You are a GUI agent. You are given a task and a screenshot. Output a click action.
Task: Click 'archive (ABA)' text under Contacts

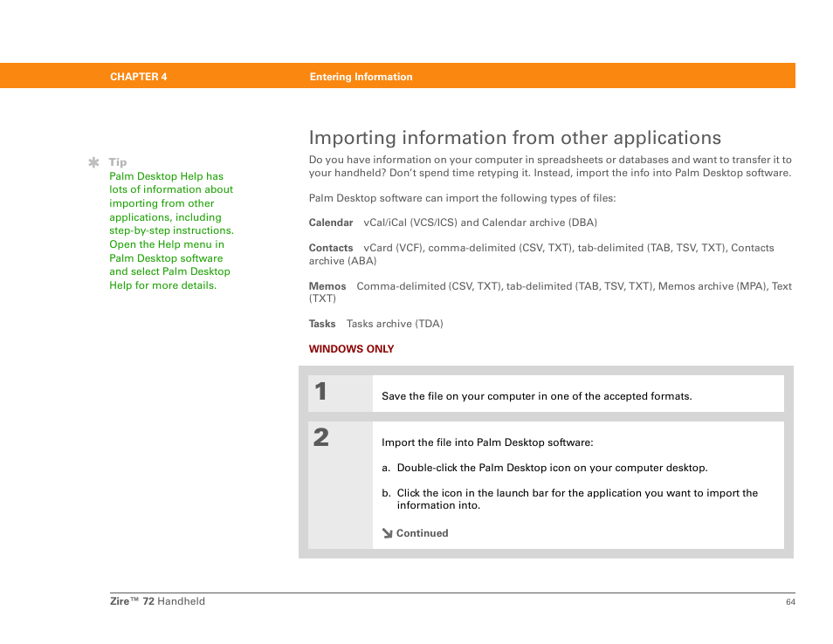click(342, 261)
